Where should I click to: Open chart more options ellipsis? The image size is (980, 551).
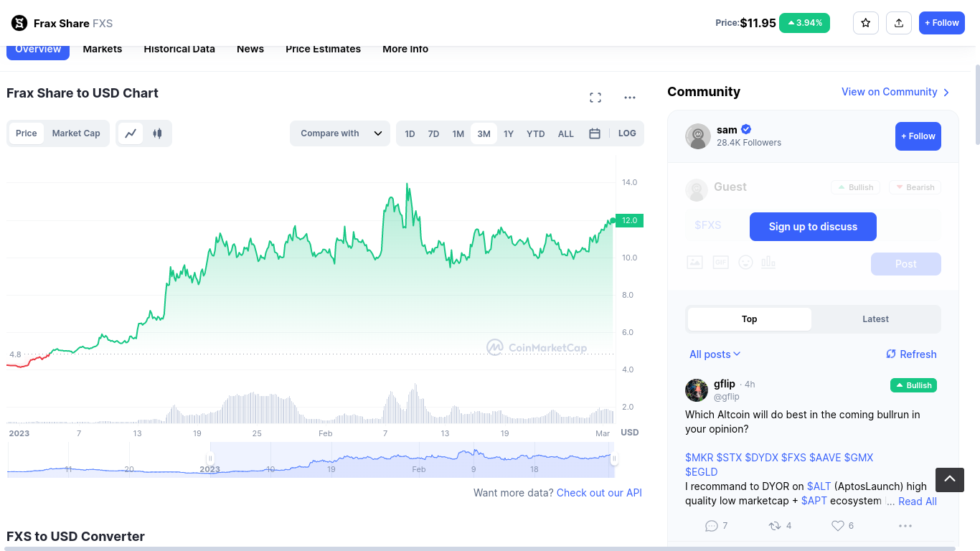[x=630, y=98]
